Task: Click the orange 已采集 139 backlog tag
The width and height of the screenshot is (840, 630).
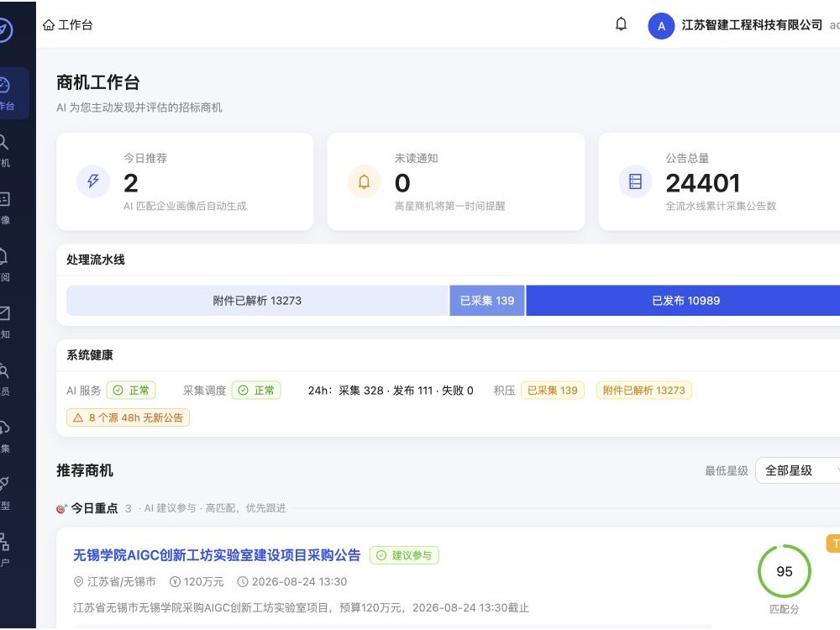Action: (553, 391)
